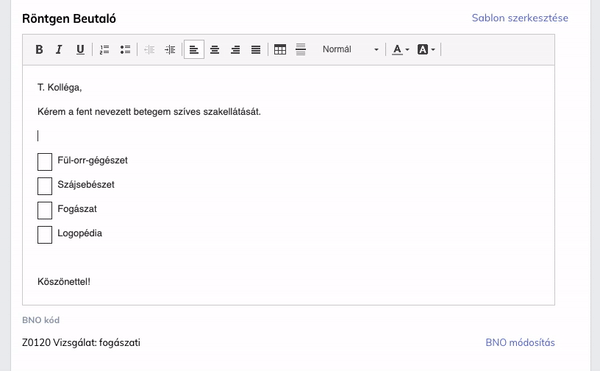Screen dimensions: 600x371
Task: Check the Fül-orr-gégészet box
Action: pos(45,162)
